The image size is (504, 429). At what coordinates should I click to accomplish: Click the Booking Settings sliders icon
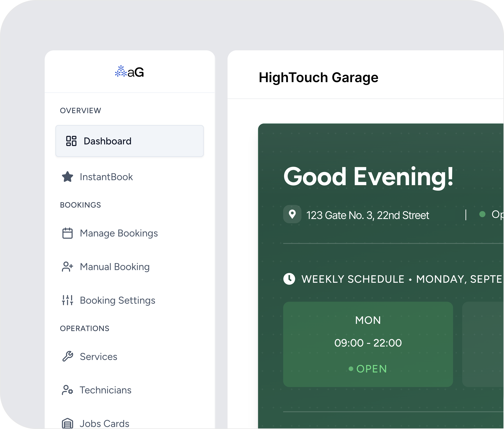67,300
